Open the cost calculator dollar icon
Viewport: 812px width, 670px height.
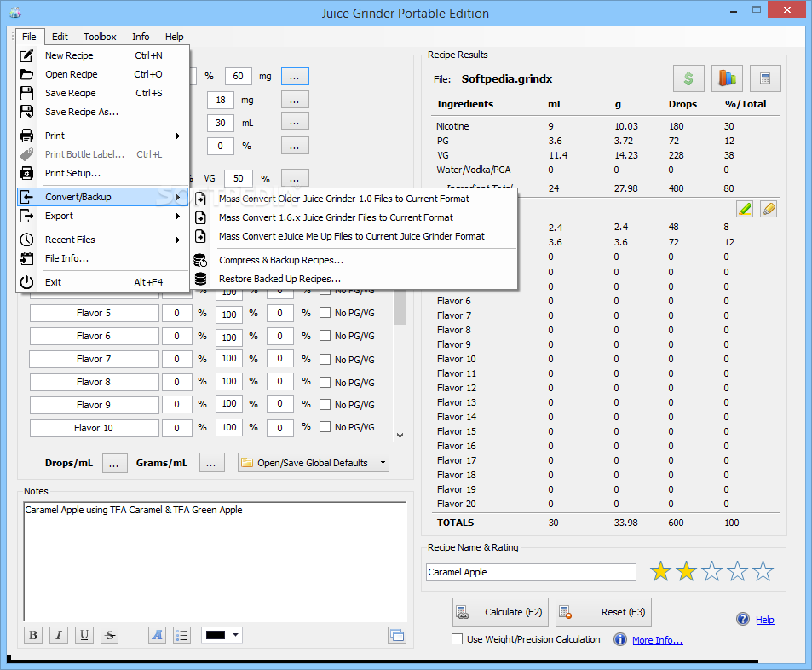point(688,78)
